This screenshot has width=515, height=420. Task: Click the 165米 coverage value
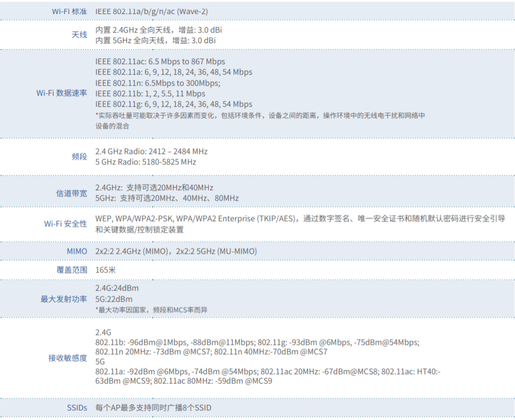(106, 270)
